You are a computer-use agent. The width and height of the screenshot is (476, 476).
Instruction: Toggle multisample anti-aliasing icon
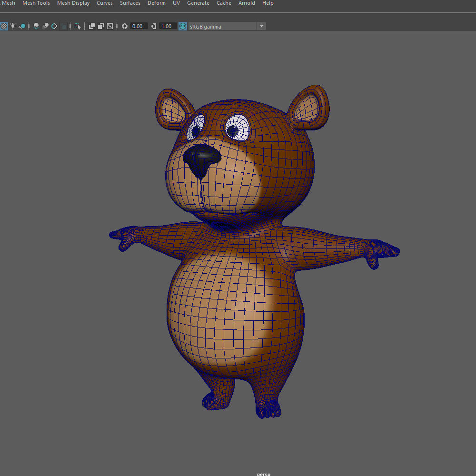54,26
